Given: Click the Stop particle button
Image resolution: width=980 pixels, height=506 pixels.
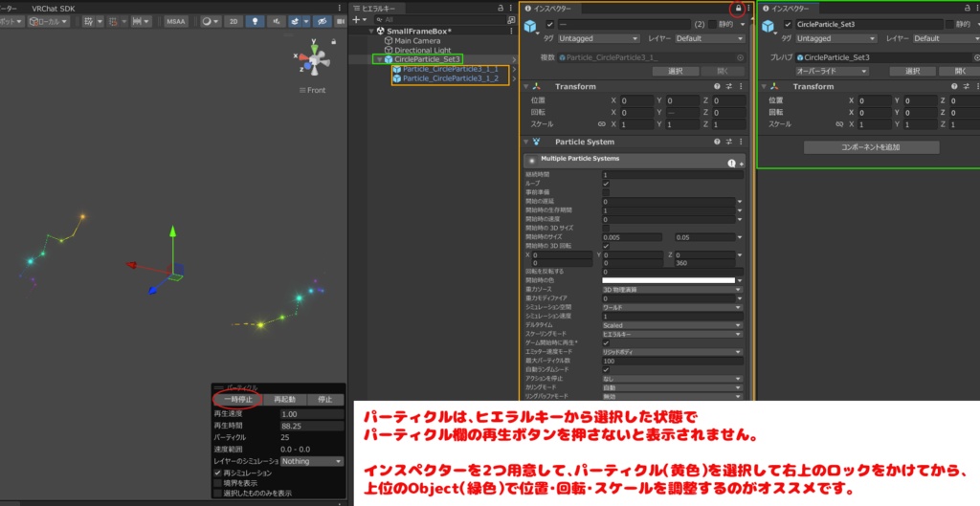Looking at the screenshot, I should coord(325,399).
